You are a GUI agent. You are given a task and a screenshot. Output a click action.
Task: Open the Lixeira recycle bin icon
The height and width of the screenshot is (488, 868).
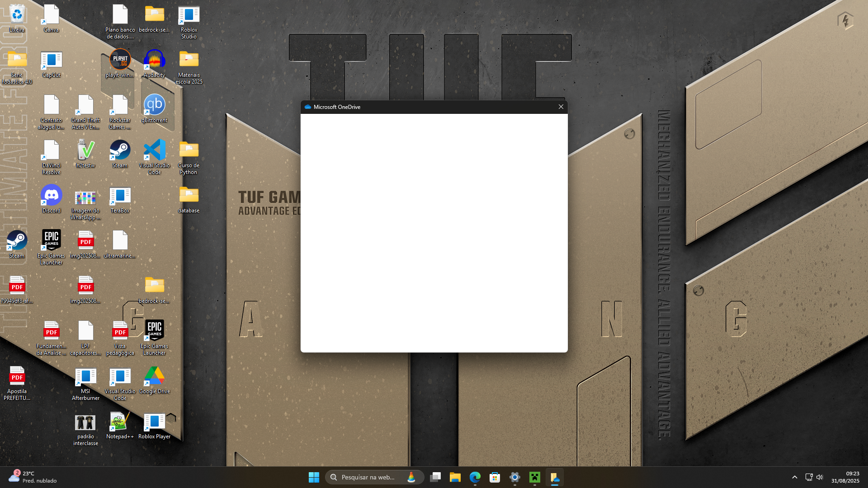17,19
